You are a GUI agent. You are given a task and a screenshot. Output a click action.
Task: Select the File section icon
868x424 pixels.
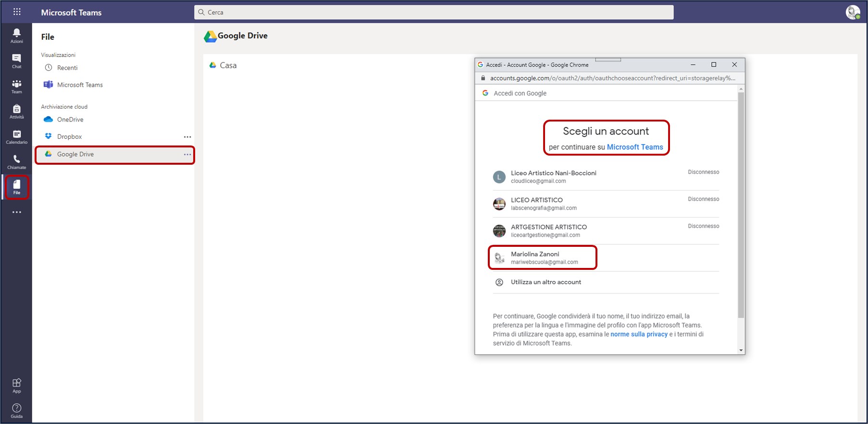click(17, 187)
